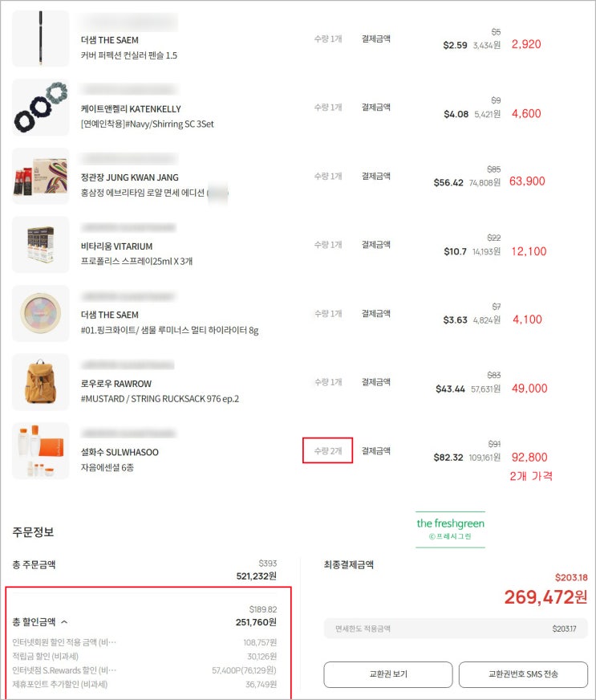
Task: Open 홍삼정 에브리타임 로얄 면세 에디션 link
Action: pos(143,193)
